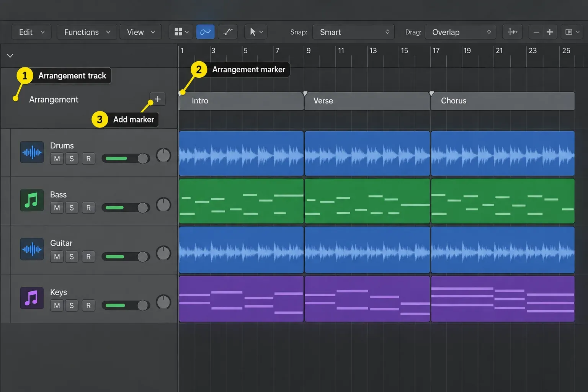
Task: Click the Drums track audio icon
Action: pos(32,152)
